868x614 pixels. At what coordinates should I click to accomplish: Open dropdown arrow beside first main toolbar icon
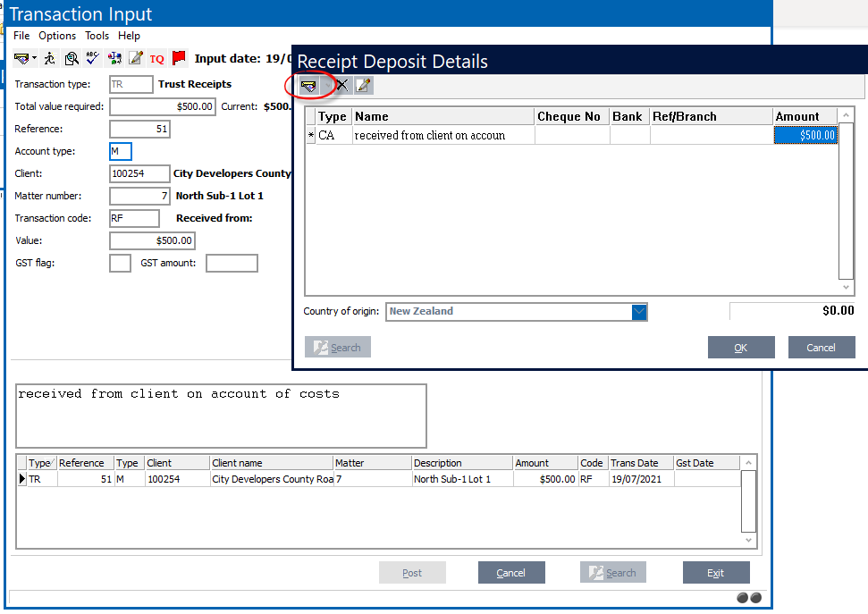tap(34, 59)
